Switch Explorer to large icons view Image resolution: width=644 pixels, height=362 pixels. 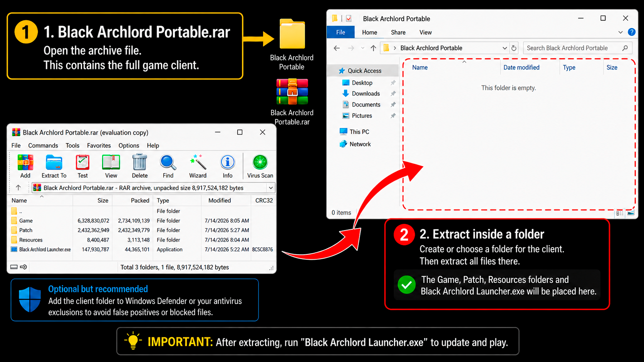click(631, 213)
